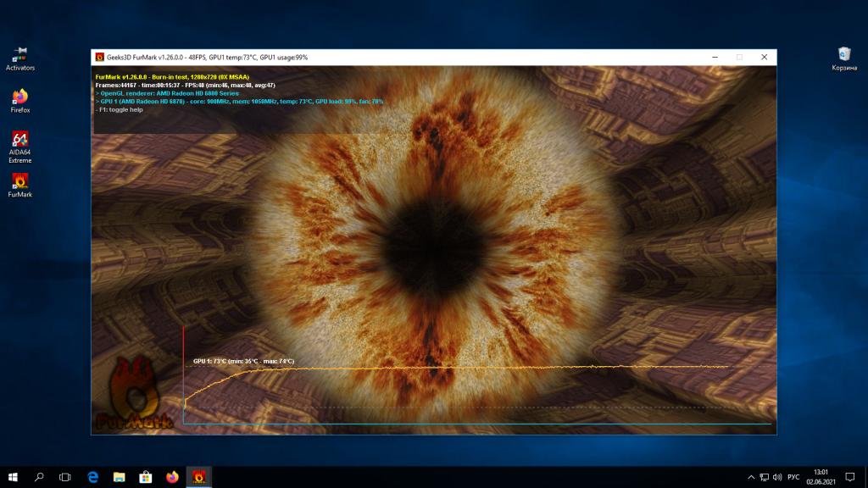Launch Firefox from the taskbar
The height and width of the screenshot is (488, 868).
[x=172, y=477]
